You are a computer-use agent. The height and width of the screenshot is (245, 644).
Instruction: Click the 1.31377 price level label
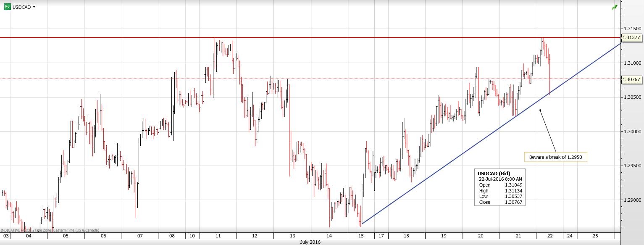coord(631,37)
